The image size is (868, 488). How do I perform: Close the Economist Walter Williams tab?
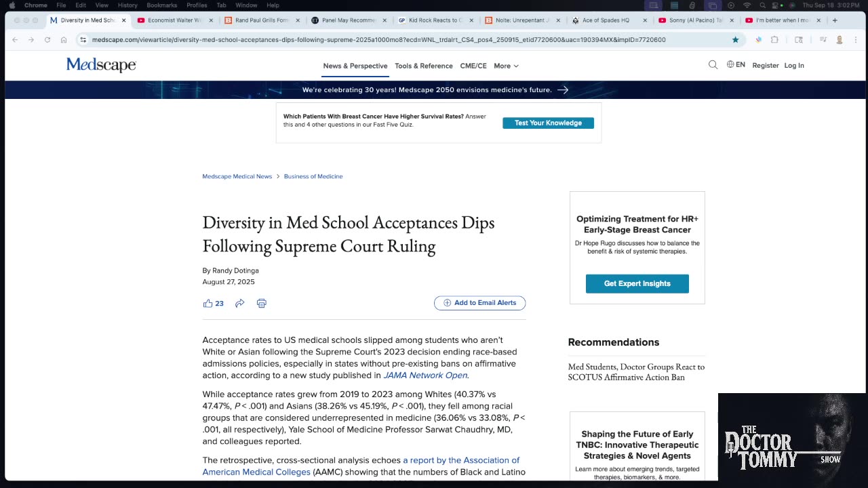coord(212,20)
